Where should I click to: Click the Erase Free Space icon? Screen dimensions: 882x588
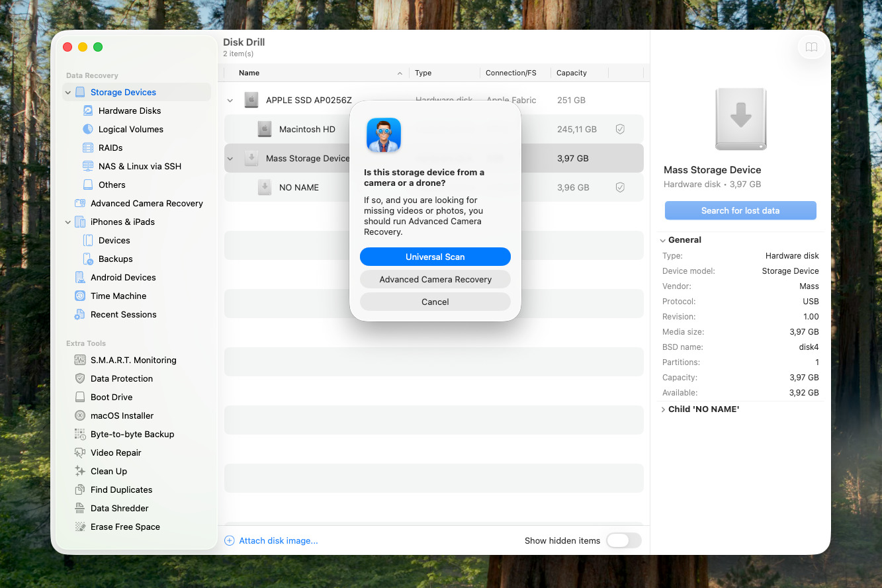pos(80,526)
